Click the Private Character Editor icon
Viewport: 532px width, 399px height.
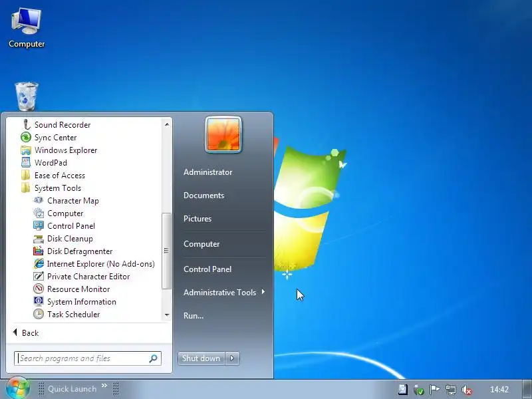(39, 276)
